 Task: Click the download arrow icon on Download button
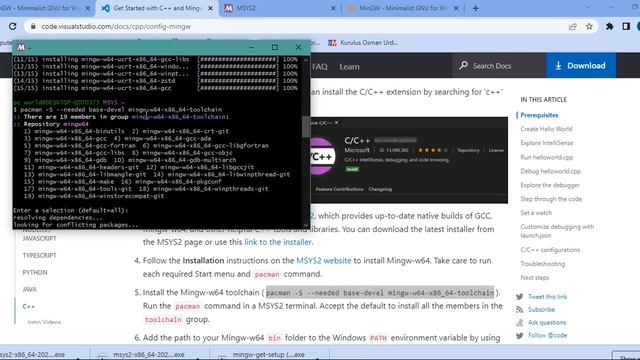tap(558, 66)
